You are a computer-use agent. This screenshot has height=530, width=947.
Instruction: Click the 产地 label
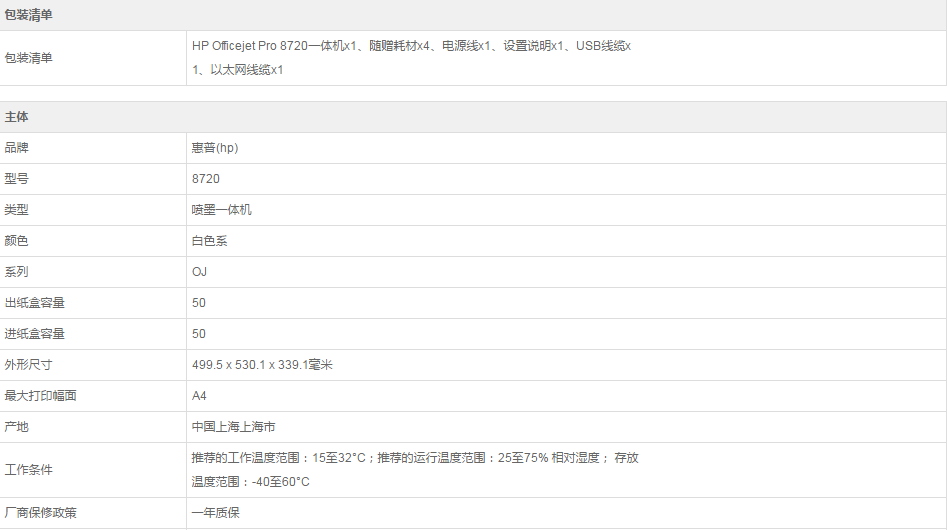pyautogui.click(x=16, y=427)
